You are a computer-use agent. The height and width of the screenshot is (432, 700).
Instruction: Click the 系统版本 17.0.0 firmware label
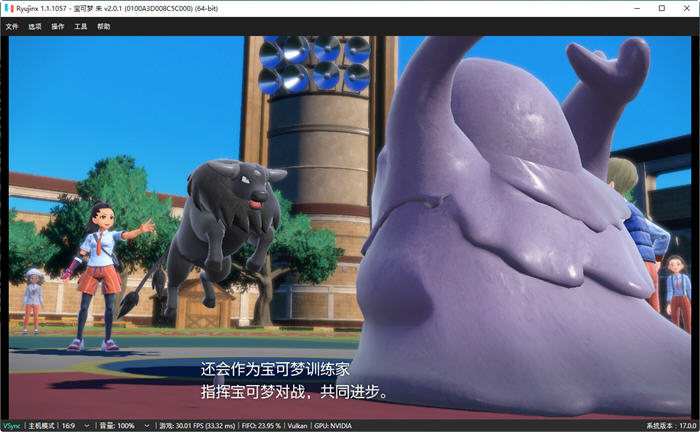[x=671, y=426]
